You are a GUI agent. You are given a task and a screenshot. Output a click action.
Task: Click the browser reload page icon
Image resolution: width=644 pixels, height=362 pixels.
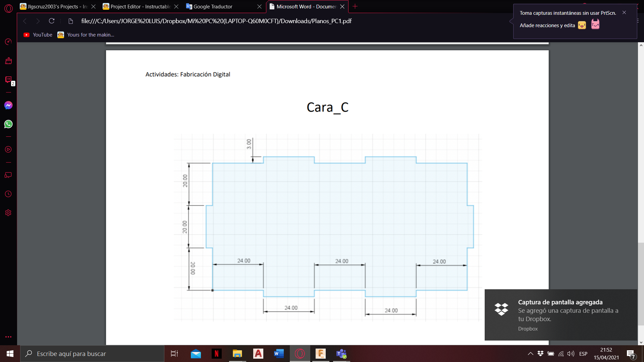click(x=52, y=21)
